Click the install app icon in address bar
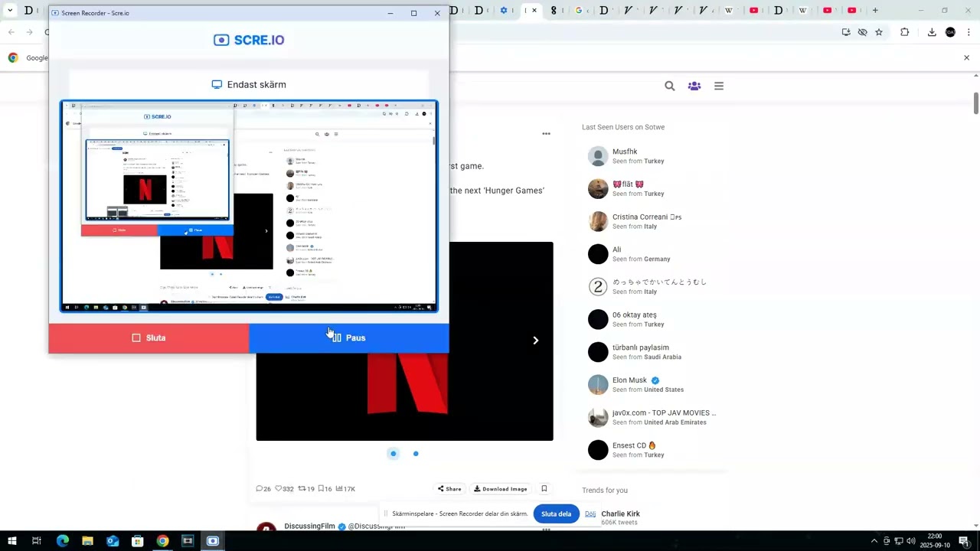Screen dimensions: 980x551 coord(846,32)
